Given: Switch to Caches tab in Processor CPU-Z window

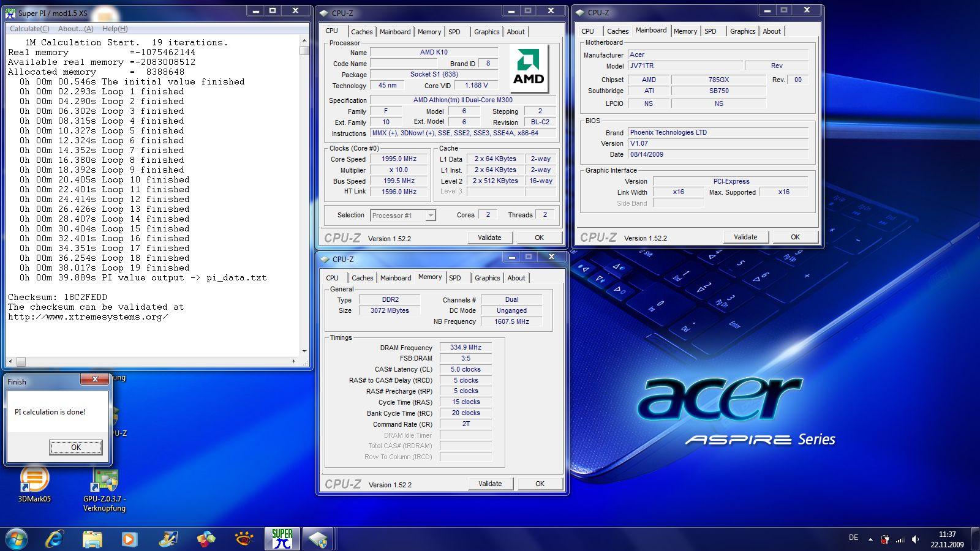Looking at the screenshot, I should pyautogui.click(x=361, y=32).
